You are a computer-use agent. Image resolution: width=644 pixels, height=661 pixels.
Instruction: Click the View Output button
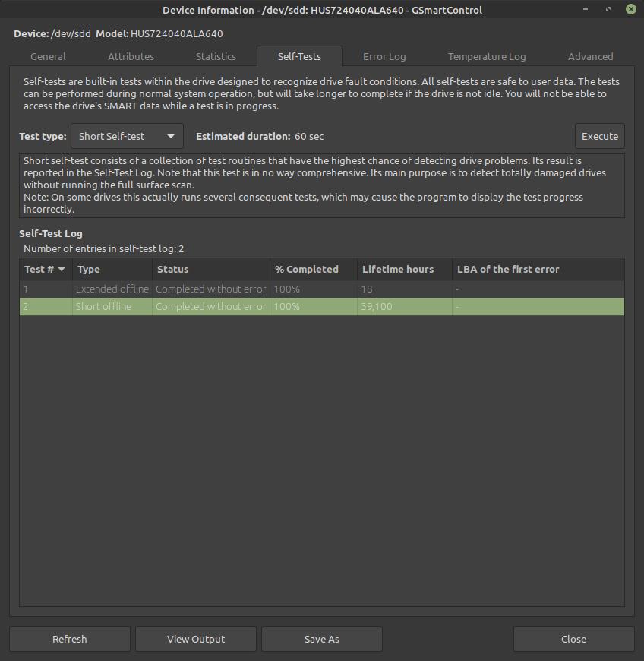coord(196,639)
